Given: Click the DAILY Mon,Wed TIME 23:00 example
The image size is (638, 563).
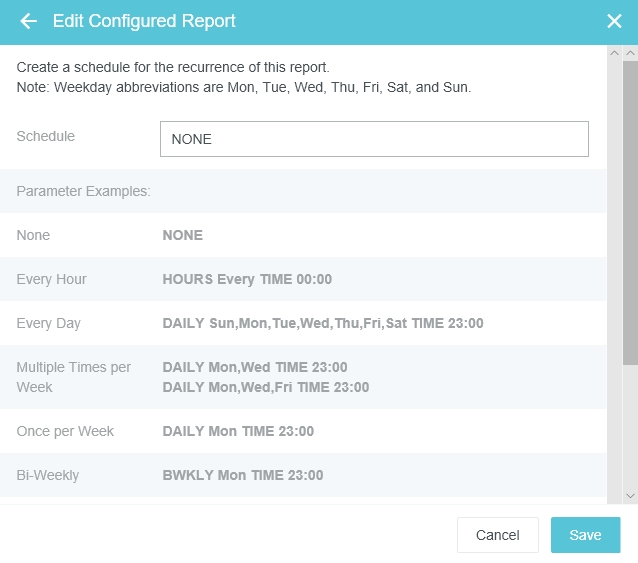Looking at the screenshot, I should click(255, 367).
